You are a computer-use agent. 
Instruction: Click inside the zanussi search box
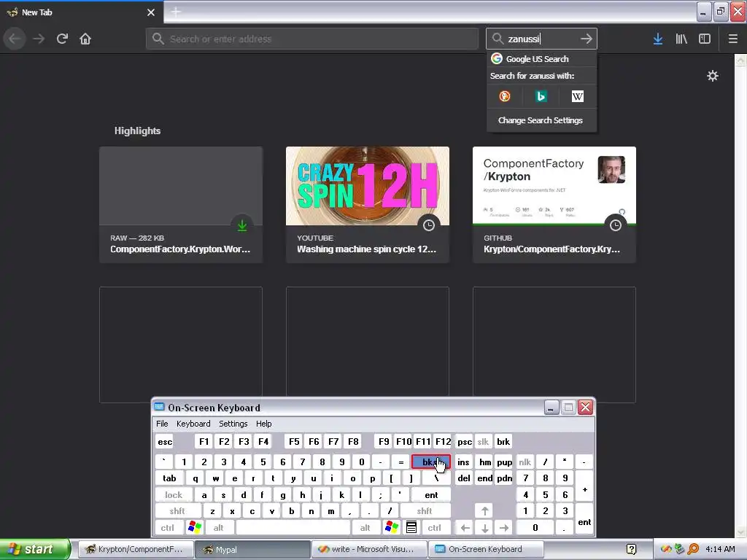tap(541, 39)
